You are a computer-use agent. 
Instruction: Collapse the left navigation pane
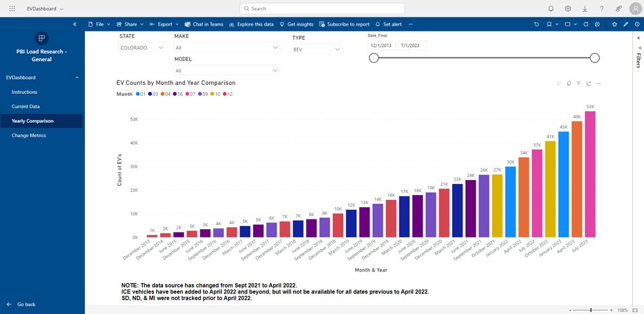click(x=75, y=24)
